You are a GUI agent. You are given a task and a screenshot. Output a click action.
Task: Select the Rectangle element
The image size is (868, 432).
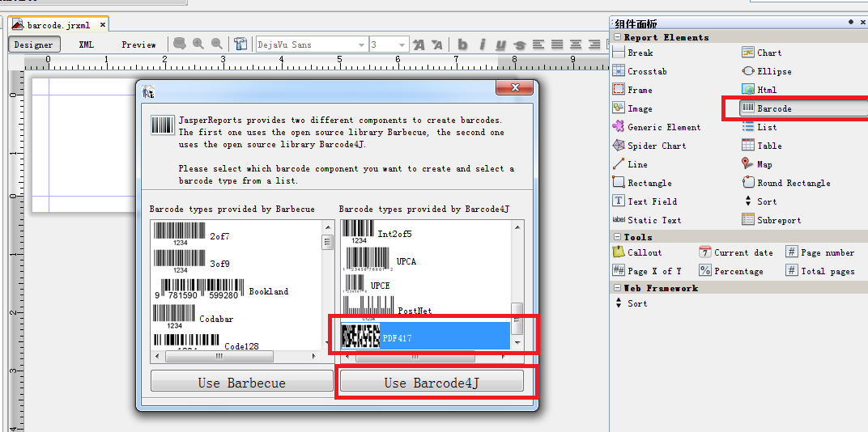[642, 183]
